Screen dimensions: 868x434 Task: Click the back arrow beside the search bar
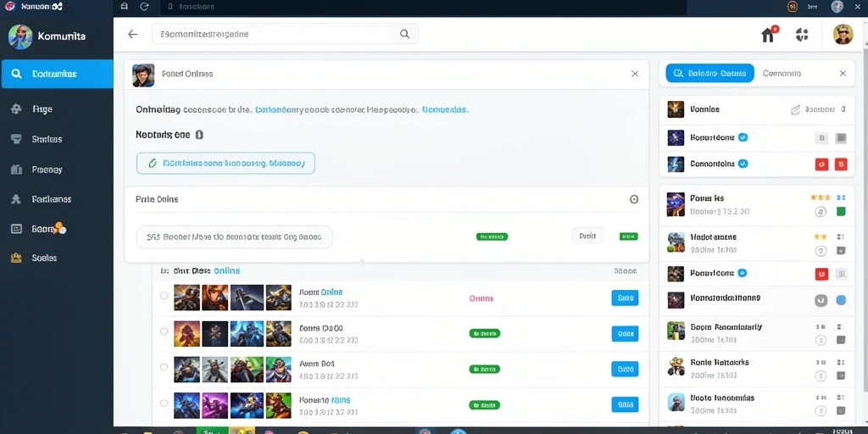click(x=133, y=34)
